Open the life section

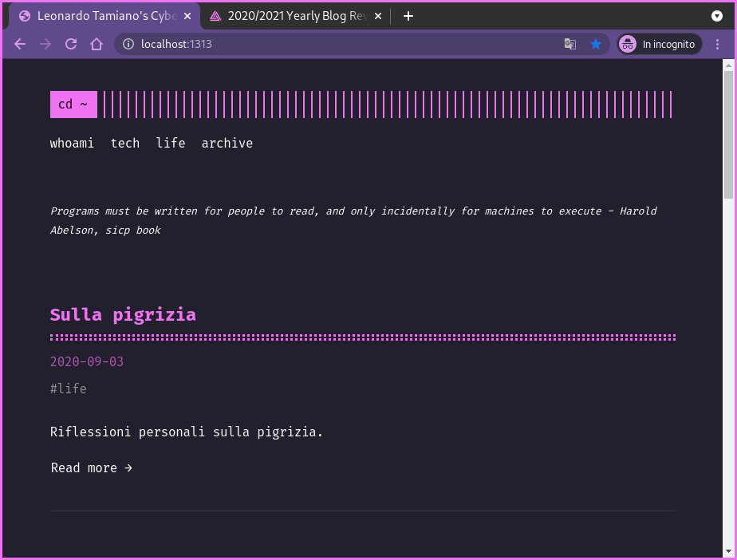[x=171, y=143]
